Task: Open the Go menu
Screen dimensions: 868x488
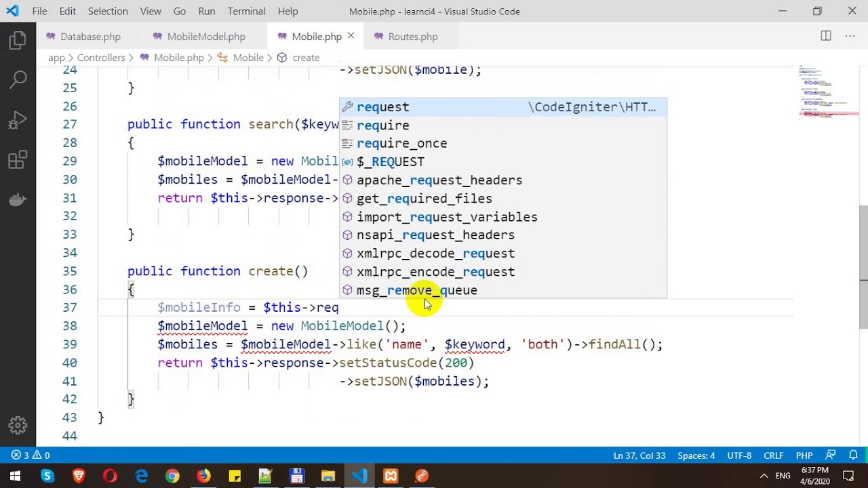Action: 180,11
